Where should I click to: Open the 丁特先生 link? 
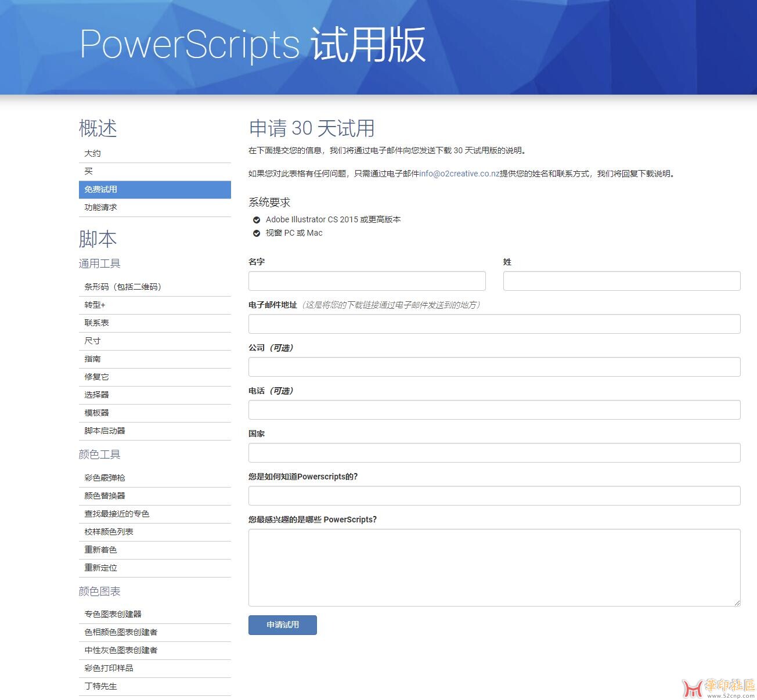pyautogui.click(x=154, y=686)
